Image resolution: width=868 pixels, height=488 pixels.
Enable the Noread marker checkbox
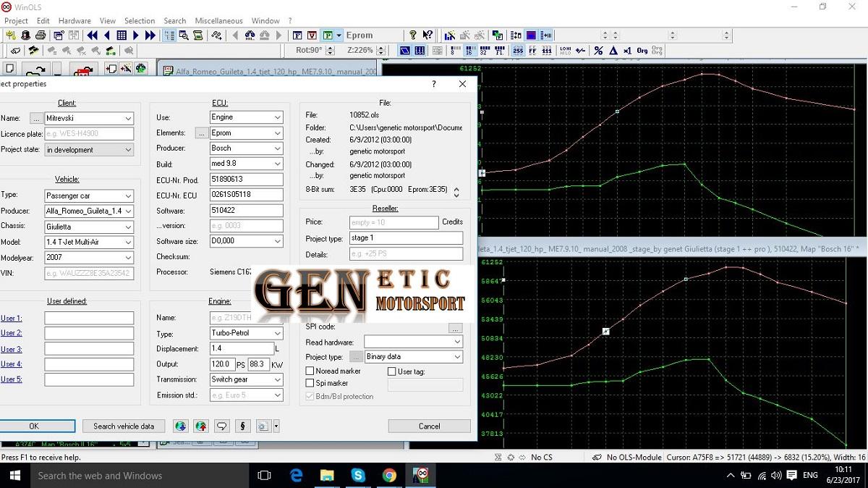(310, 371)
